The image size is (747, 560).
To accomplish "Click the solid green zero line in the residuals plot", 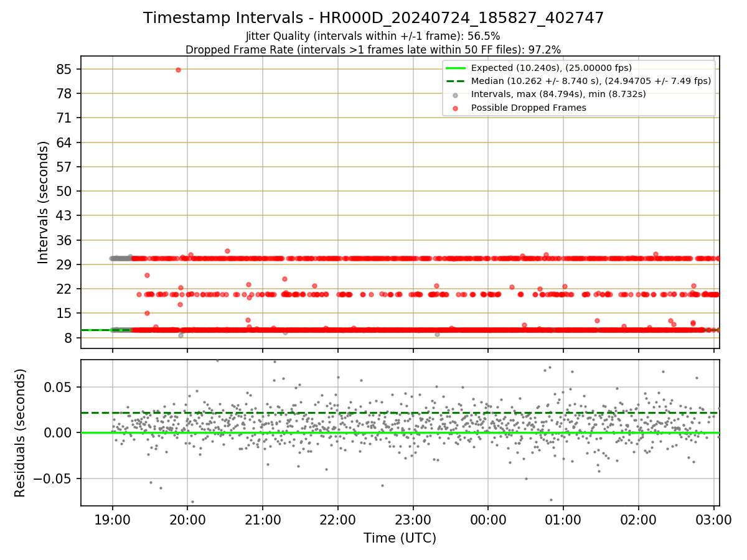I will tap(400, 432).
